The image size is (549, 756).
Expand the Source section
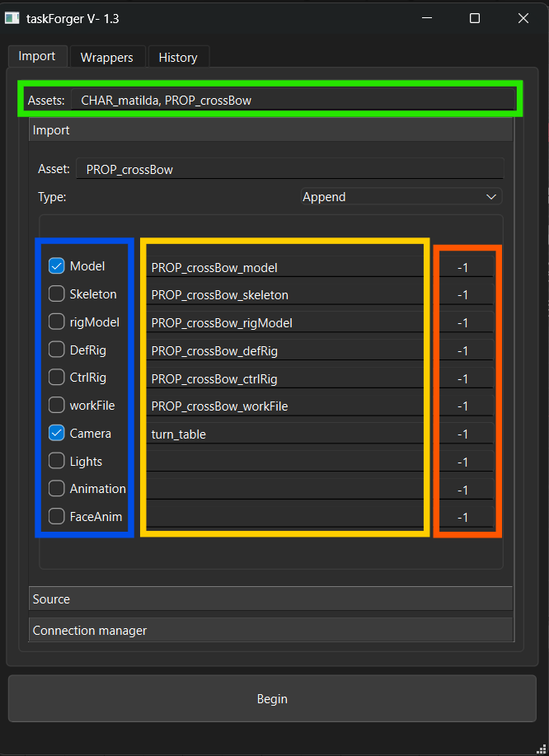pos(270,599)
